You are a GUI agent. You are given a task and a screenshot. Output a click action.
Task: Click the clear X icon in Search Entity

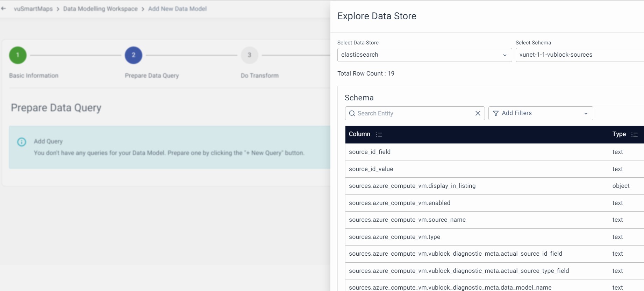click(478, 113)
